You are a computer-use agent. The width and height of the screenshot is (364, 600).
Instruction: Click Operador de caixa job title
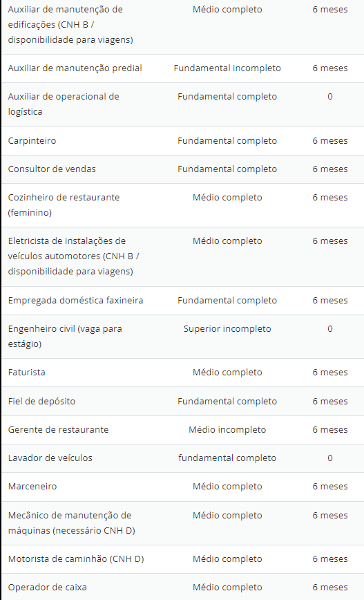(48, 588)
